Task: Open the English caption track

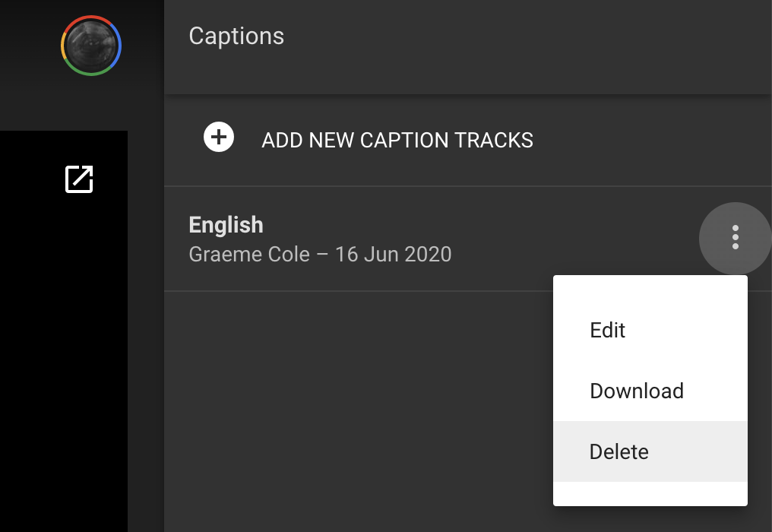Action: pyautogui.click(x=226, y=224)
